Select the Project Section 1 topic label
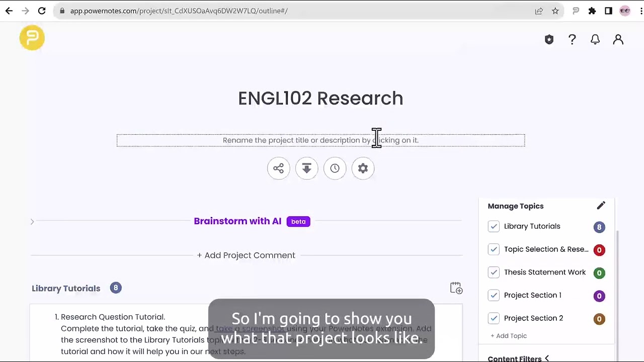The width and height of the screenshot is (644, 362). [x=532, y=295]
